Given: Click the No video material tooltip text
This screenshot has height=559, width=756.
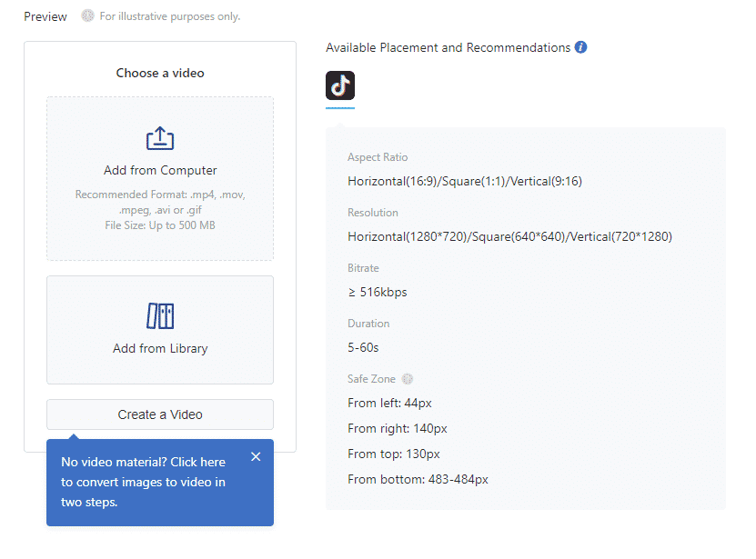Looking at the screenshot, I should tap(143, 482).
